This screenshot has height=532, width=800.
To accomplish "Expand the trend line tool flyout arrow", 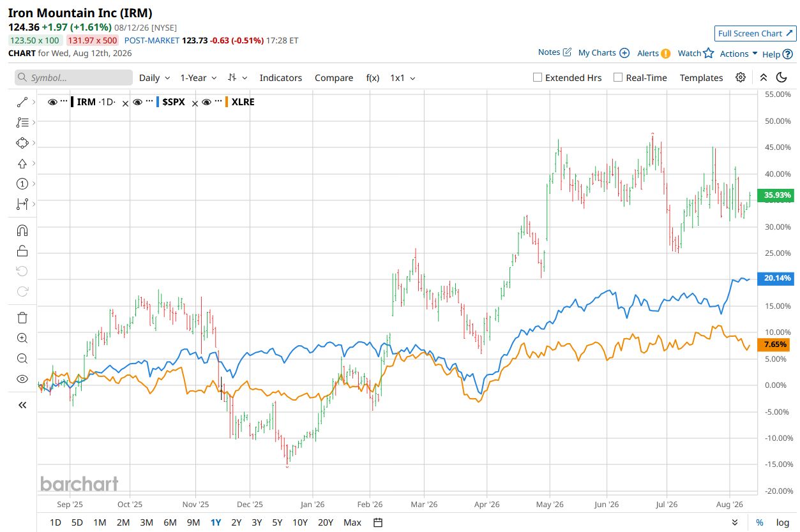I will click(x=33, y=101).
